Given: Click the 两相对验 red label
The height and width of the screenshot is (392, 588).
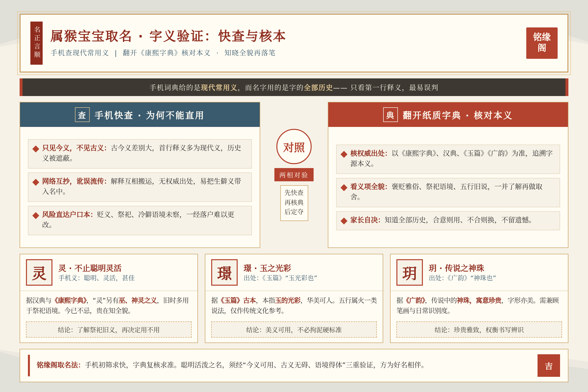Looking at the screenshot, I should click(x=294, y=175).
